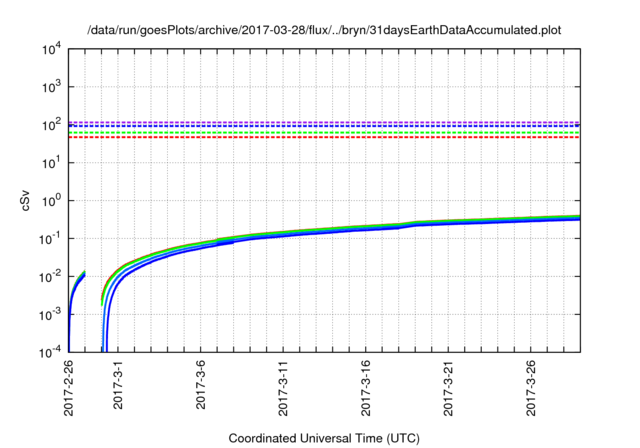Click the red dashed threshold line

(324, 137)
